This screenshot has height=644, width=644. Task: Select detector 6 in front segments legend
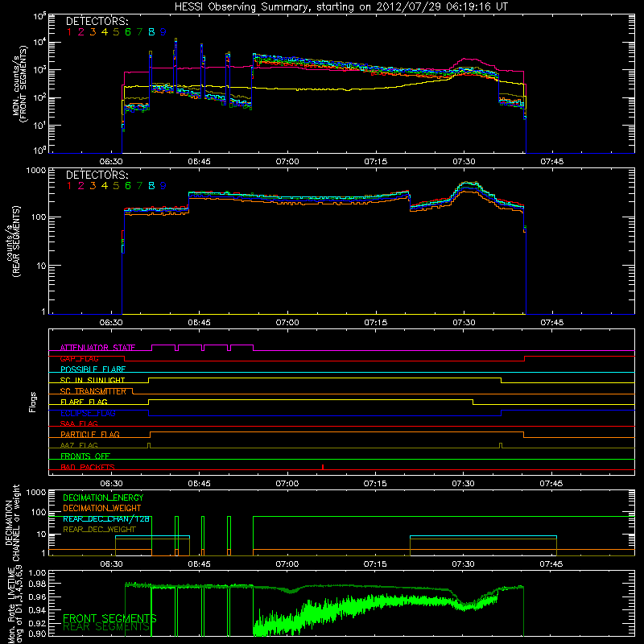[x=128, y=32]
